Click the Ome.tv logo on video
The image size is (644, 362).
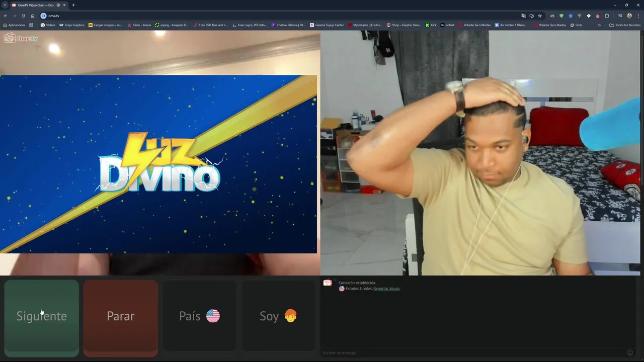pos(21,38)
